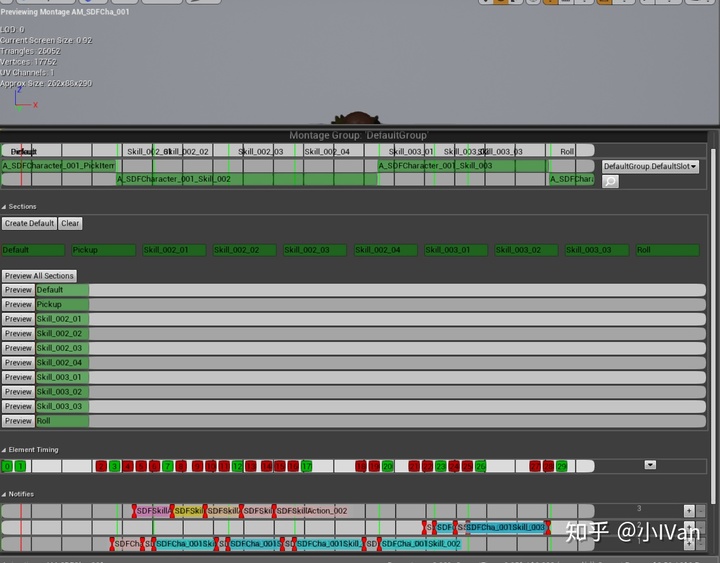720x563 pixels.
Task: Preview the Skill_002_01 section
Action: pos(18,319)
